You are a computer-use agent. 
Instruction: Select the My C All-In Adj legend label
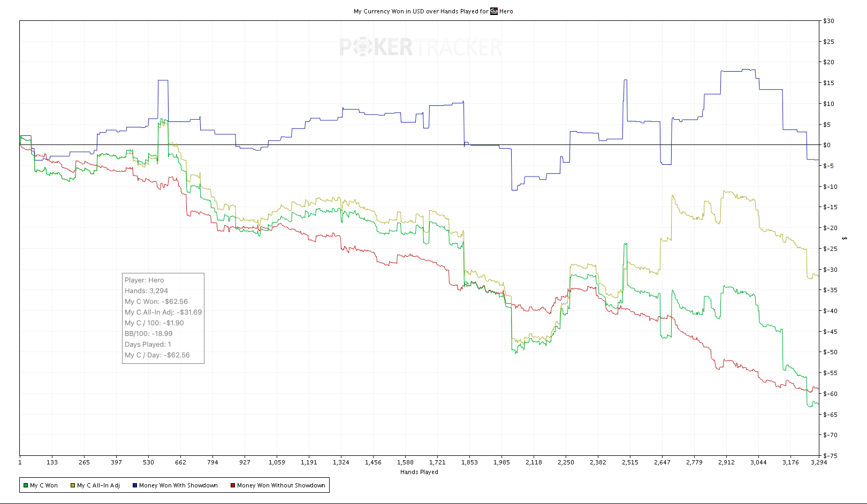point(98,485)
